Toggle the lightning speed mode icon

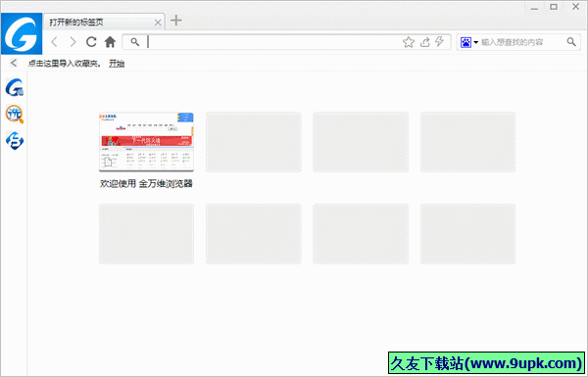[439, 41]
